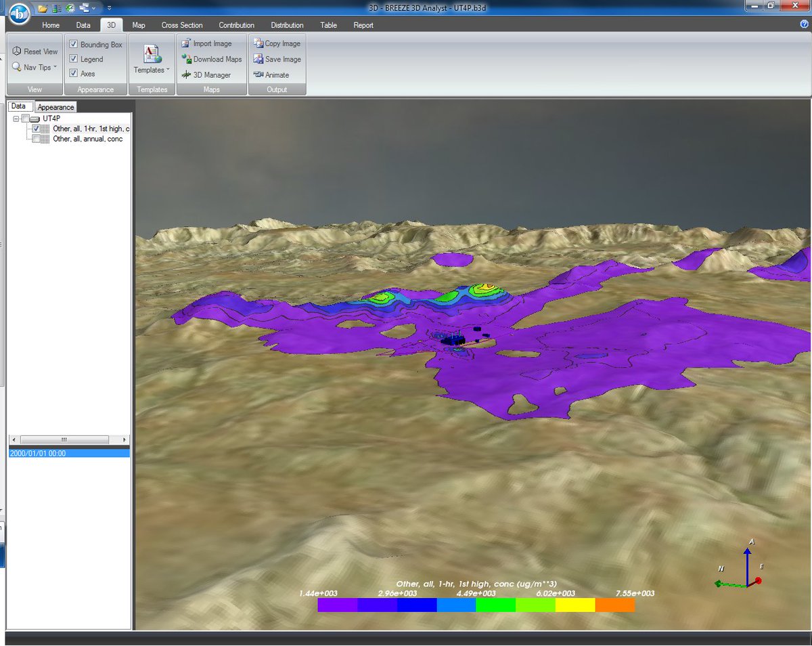Open the Nav Tips dropdown

tap(35, 67)
